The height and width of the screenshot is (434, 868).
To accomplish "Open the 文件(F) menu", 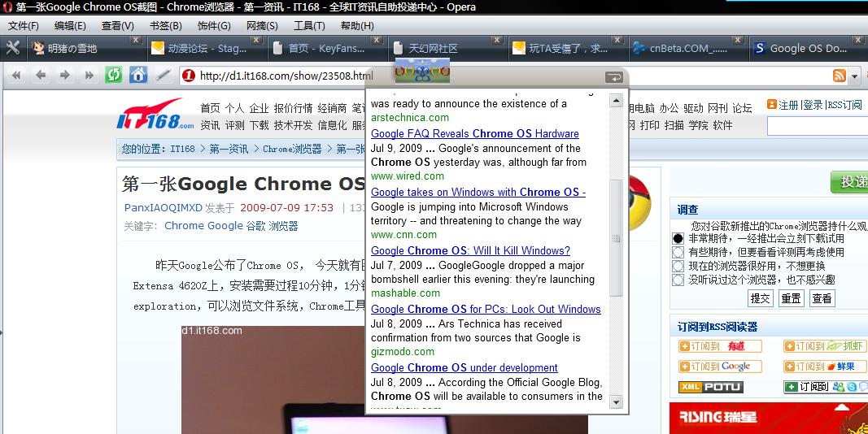I will tap(24, 26).
